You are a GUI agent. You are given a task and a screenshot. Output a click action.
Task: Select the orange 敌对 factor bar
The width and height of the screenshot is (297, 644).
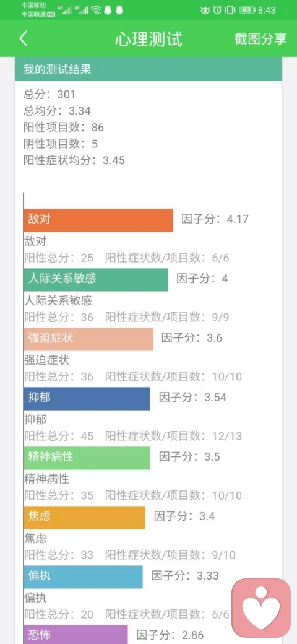coord(98,220)
